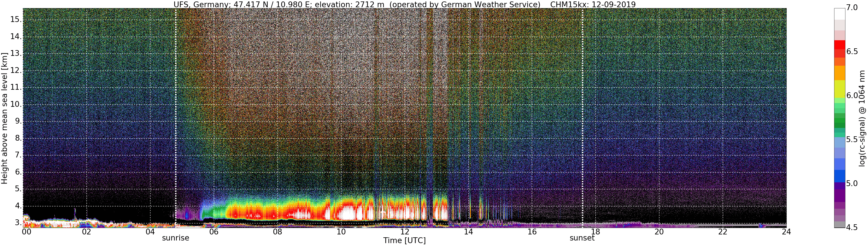Click the y-axis tick label '6.'

coord(18,172)
